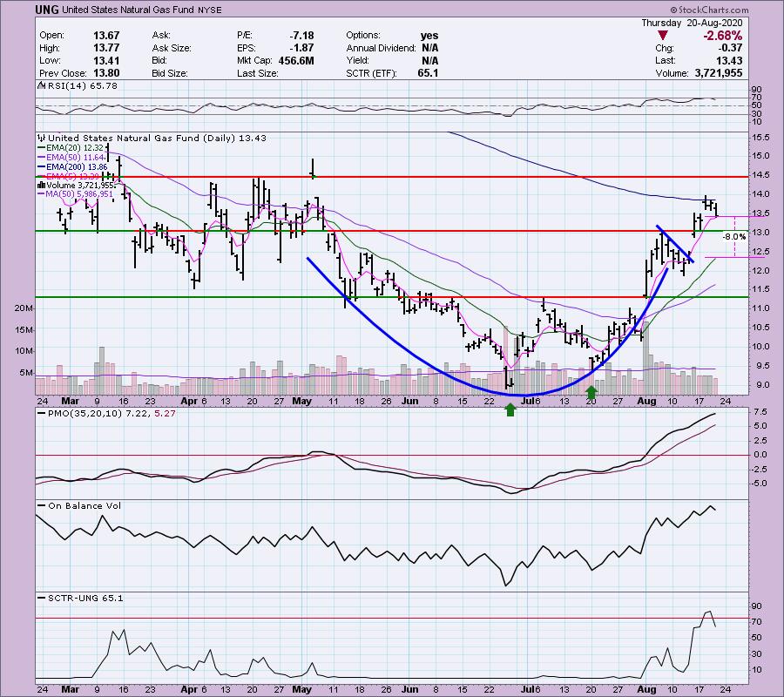
Task: Click the green up arrow near July 20
Action: click(x=591, y=392)
